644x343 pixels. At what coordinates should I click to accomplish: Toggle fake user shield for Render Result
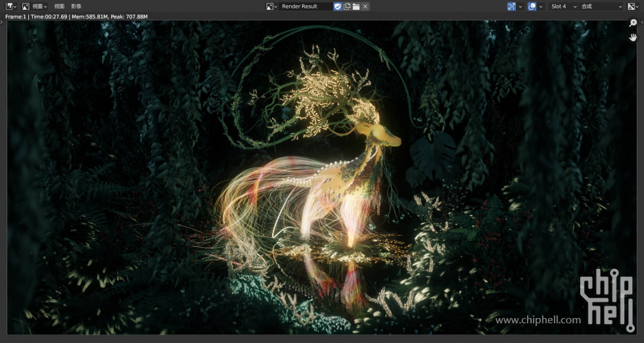tap(338, 6)
